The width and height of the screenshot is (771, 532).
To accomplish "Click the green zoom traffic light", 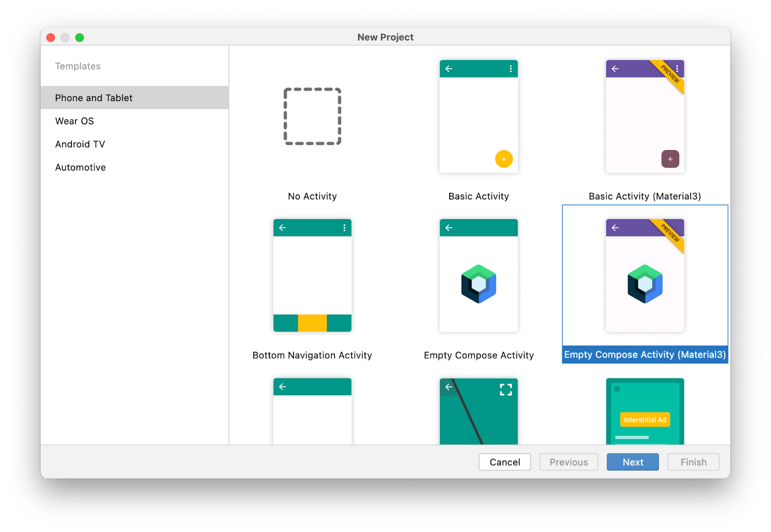I will (x=80, y=37).
